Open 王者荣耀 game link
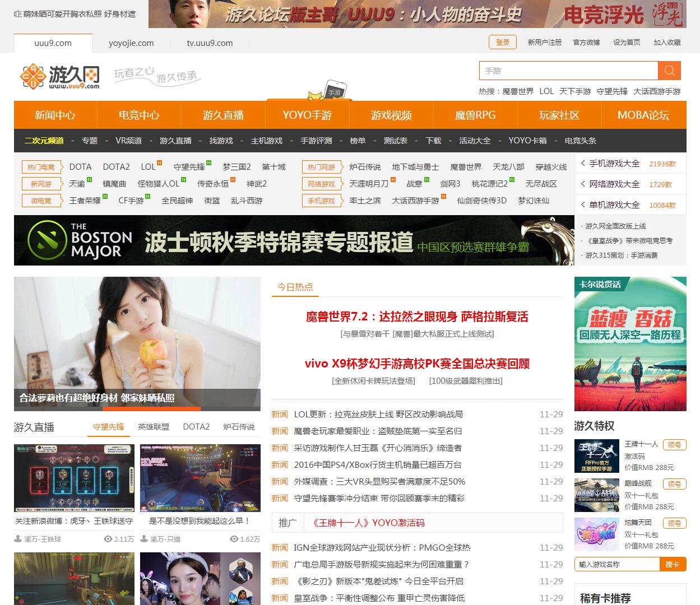 coord(85,201)
